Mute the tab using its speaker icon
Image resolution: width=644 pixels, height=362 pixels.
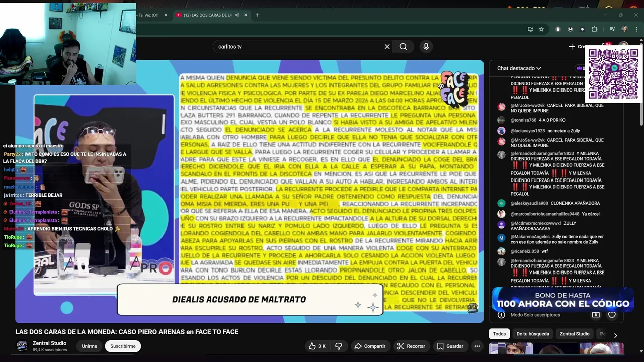pos(237,15)
